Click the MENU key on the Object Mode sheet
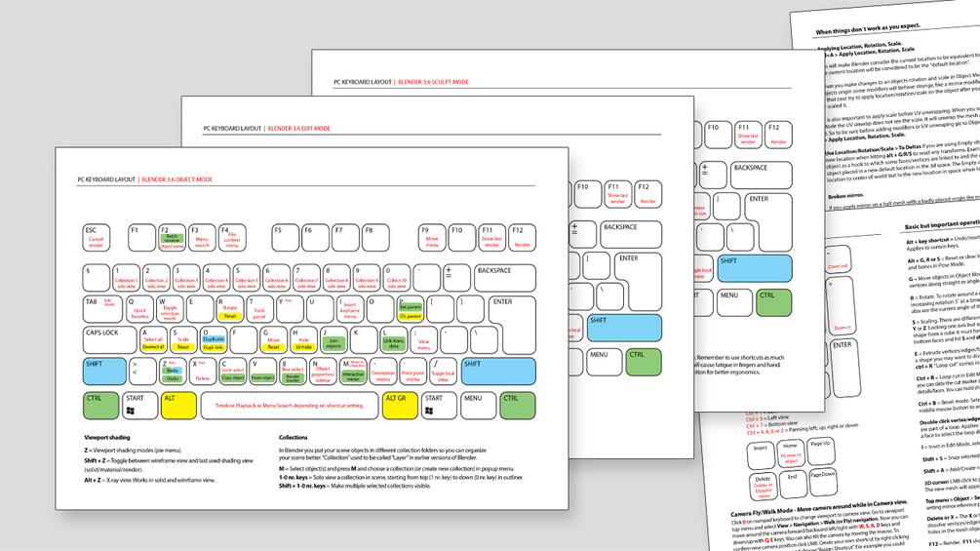The image size is (980, 551). 478,406
